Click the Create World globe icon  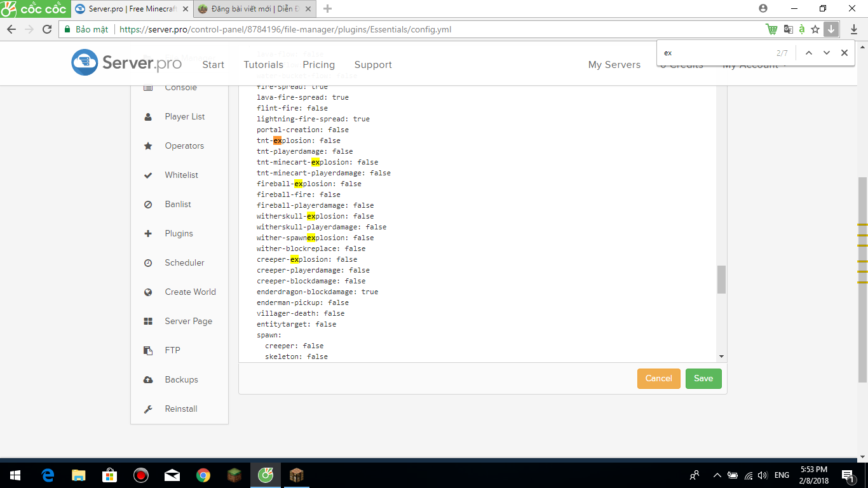(x=148, y=292)
